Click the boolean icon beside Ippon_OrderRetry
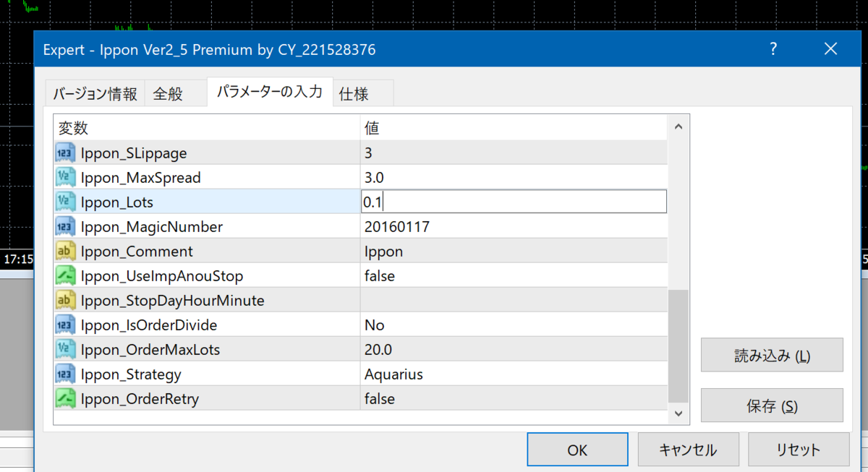 [65, 399]
